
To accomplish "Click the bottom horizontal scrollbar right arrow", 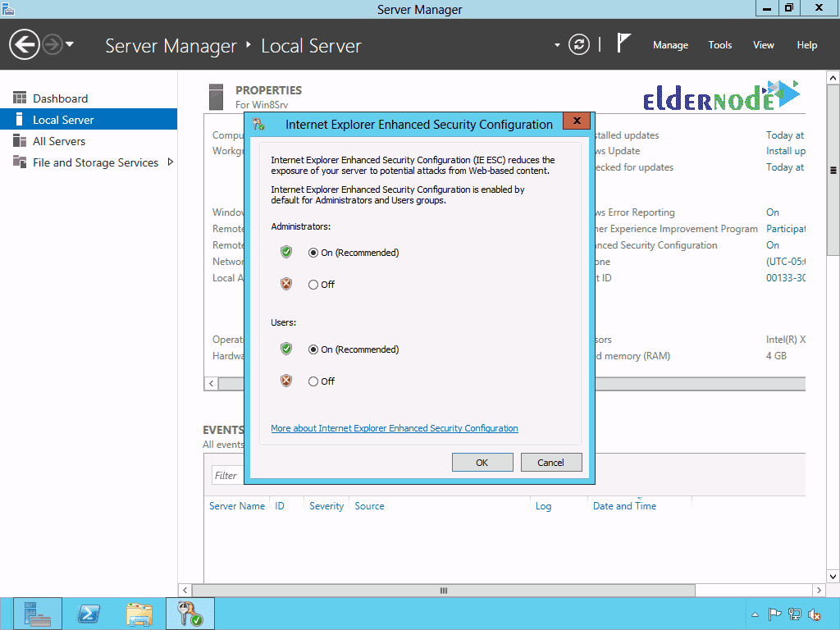I will click(819, 590).
